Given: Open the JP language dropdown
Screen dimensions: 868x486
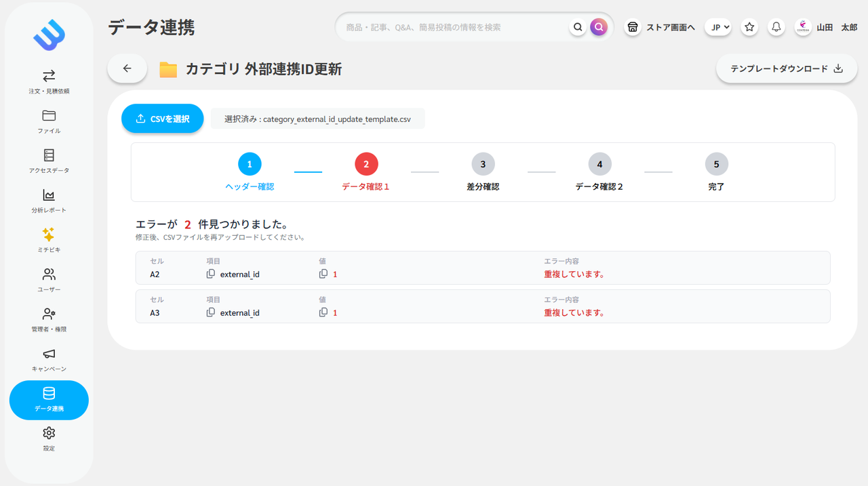Looking at the screenshot, I should pos(717,26).
